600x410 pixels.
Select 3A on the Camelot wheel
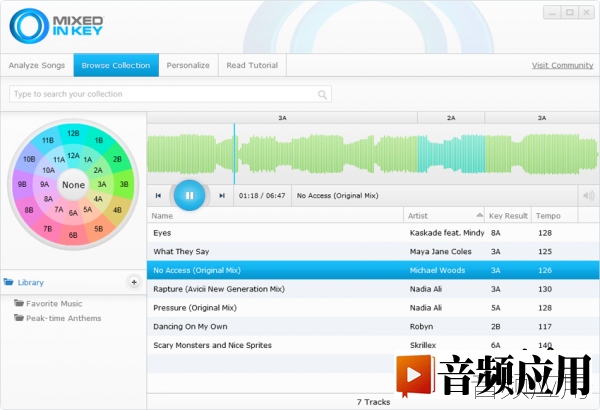102,184
